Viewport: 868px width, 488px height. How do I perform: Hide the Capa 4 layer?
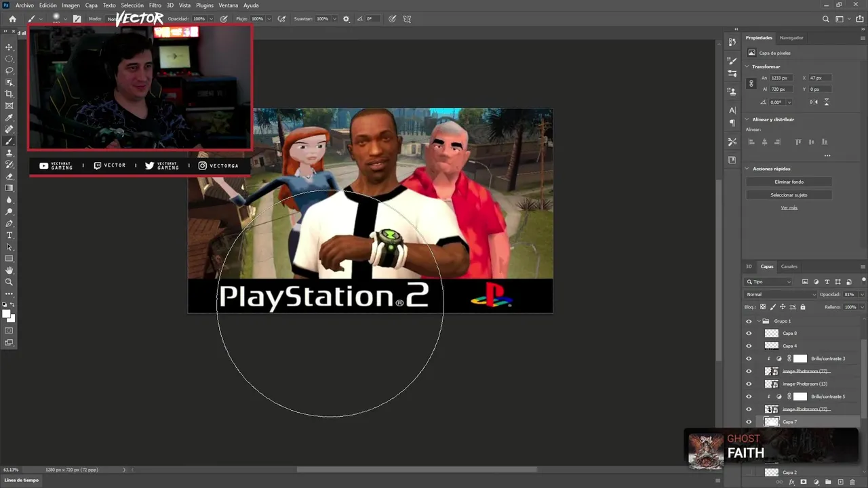(x=749, y=346)
